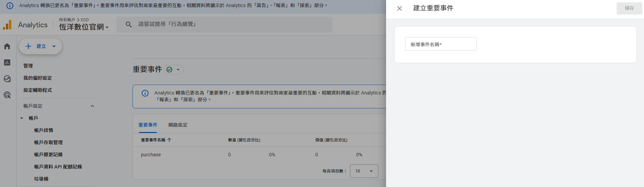Open 帳戶變更記錄

click(x=48, y=155)
